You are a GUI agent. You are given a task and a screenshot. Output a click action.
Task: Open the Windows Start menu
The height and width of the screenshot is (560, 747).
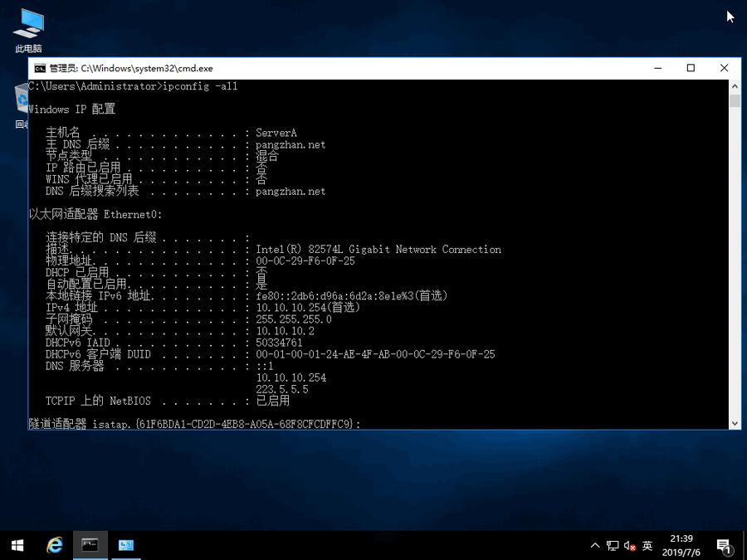16,545
